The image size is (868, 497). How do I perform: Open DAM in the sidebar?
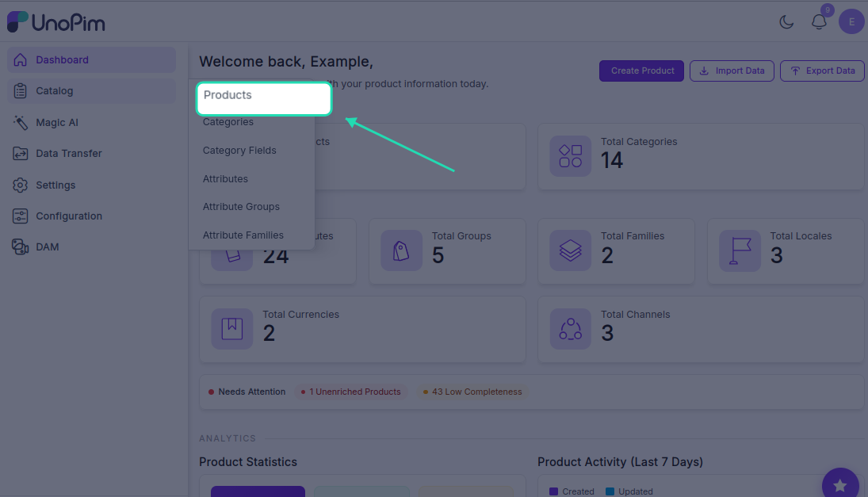[91, 247]
